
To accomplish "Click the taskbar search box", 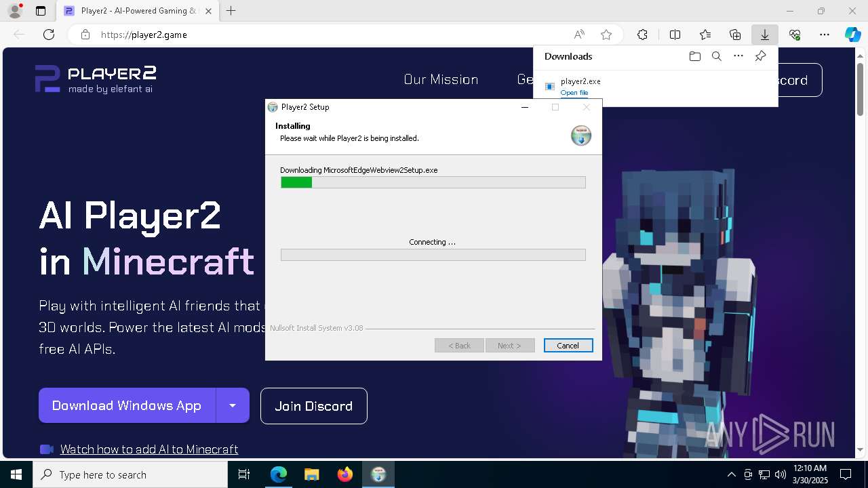I will point(130,474).
